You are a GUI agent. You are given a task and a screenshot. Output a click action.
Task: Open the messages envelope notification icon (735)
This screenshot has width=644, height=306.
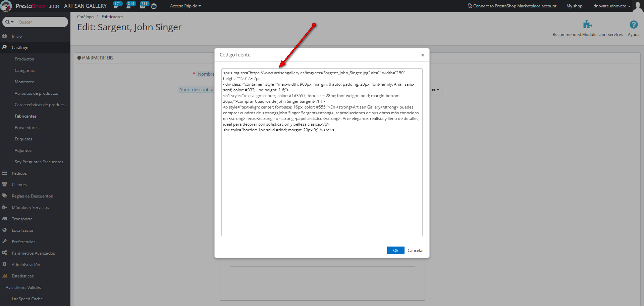[144, 5]
